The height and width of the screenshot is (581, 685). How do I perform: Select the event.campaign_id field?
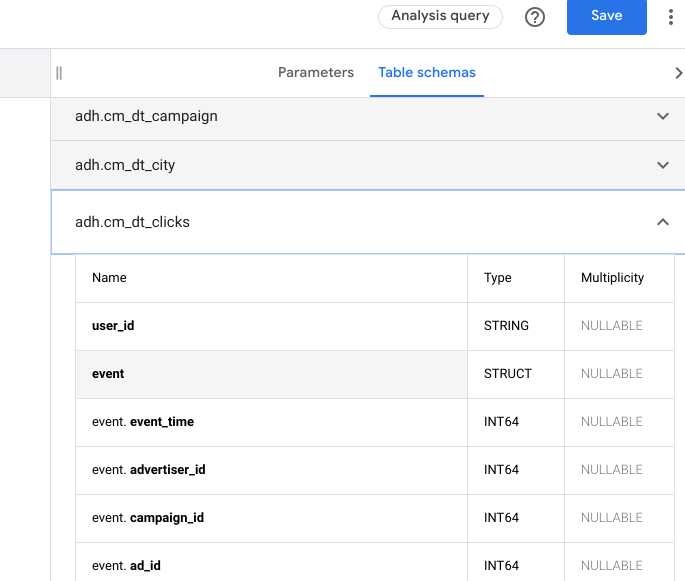tap(148, 518)
